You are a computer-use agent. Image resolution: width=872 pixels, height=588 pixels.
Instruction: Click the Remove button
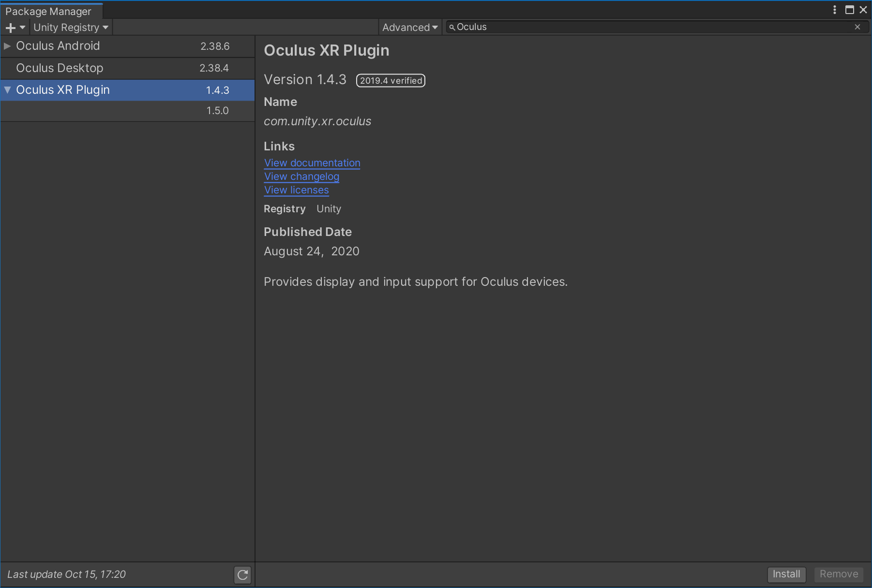(x=839, y=574)
